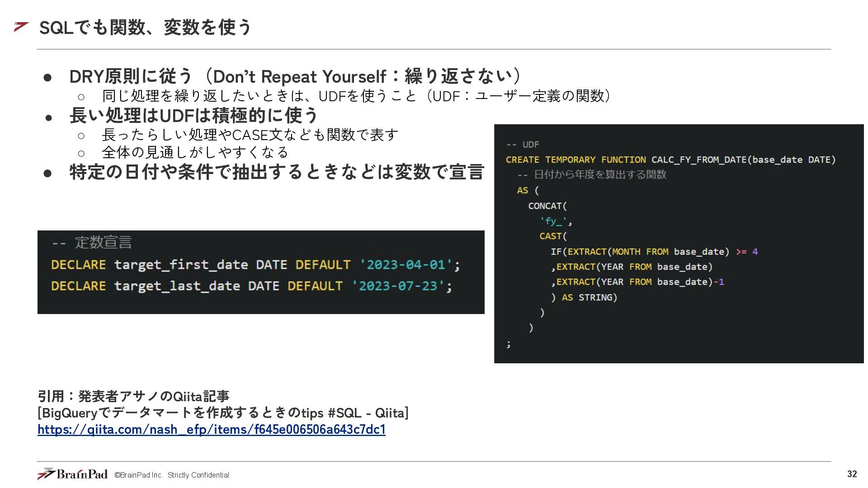
Task: Click the page number 32
Action: coord(852,474)
